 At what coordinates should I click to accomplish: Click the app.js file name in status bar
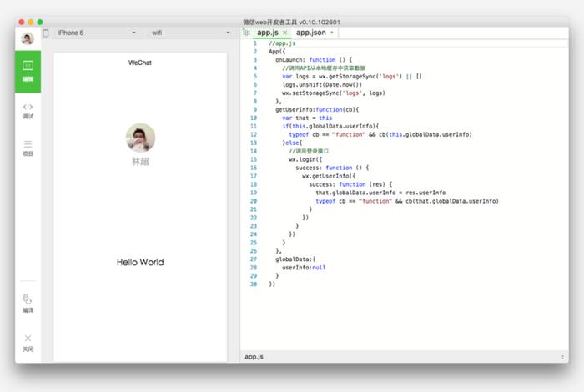click(254, 357)
